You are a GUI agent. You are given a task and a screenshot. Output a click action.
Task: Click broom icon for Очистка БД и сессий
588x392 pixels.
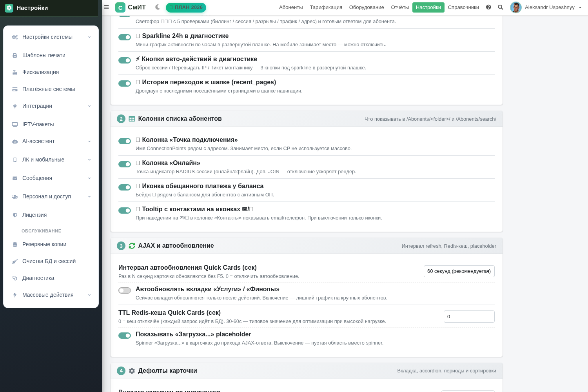tap(15, 261)
